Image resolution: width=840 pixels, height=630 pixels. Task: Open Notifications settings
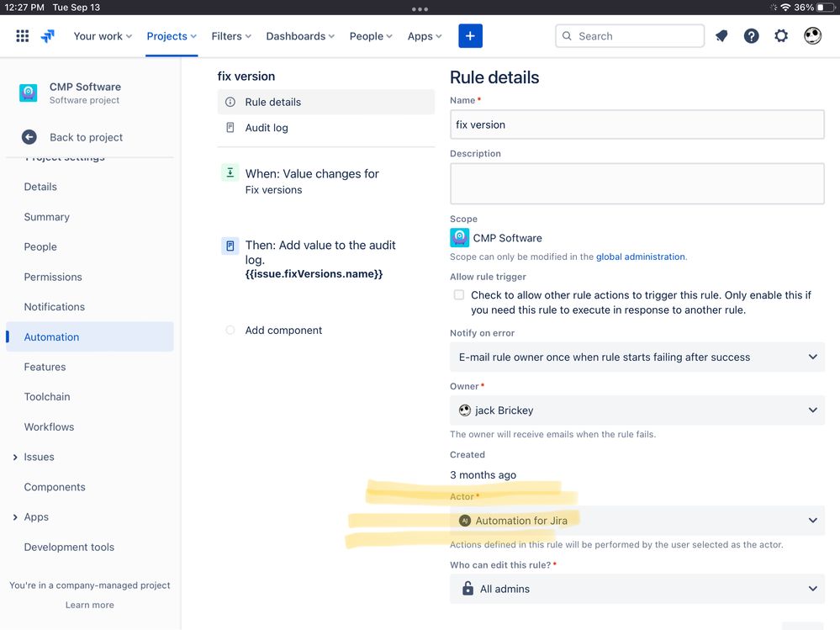[55, 307]
